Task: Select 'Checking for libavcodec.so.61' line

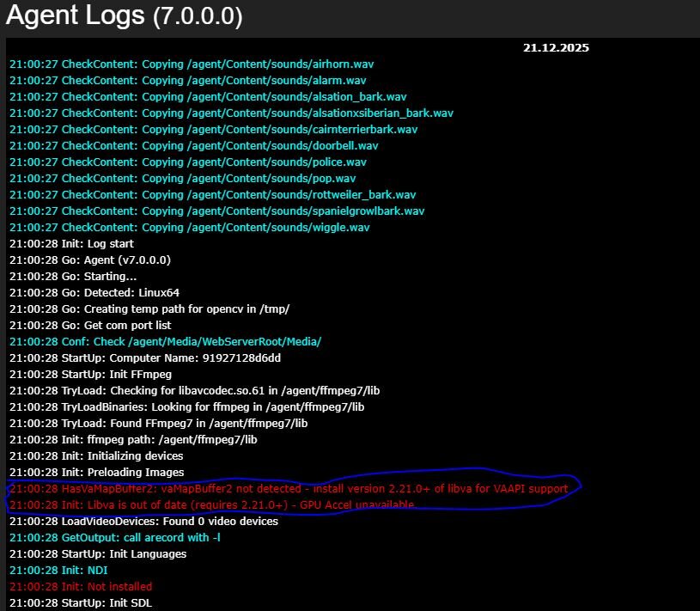Action: coord(195,391)
